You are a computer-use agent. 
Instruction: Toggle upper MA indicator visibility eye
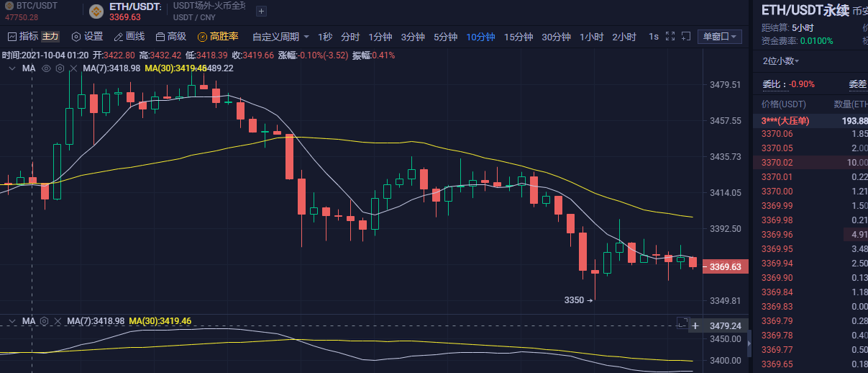point(47,68)
